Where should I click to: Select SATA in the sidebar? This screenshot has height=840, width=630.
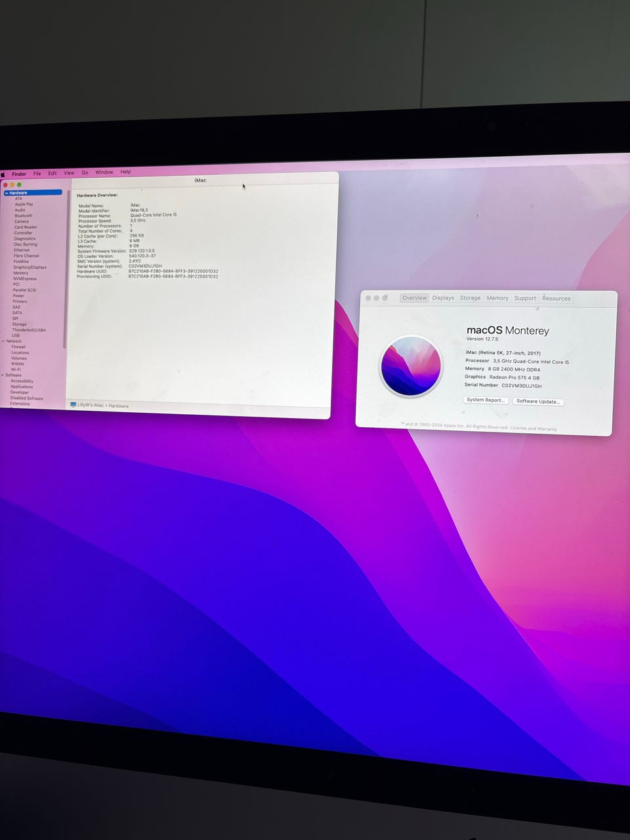pos(17,312)
